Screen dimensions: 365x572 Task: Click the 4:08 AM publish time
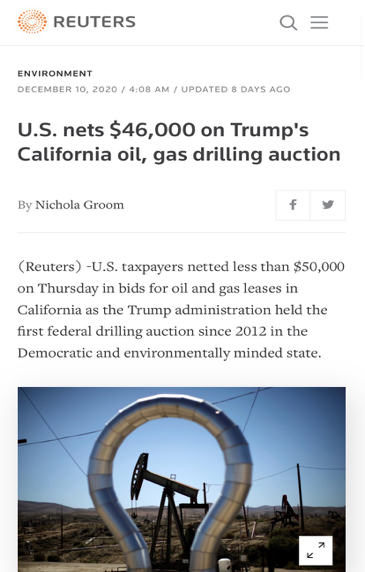[x=149, y=89]
